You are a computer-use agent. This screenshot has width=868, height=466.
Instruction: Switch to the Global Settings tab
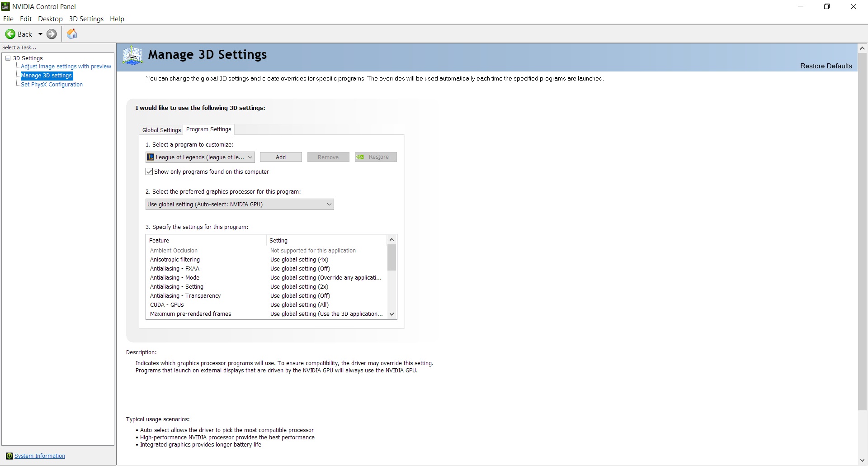pyautogui.click(x=161, y=130)
